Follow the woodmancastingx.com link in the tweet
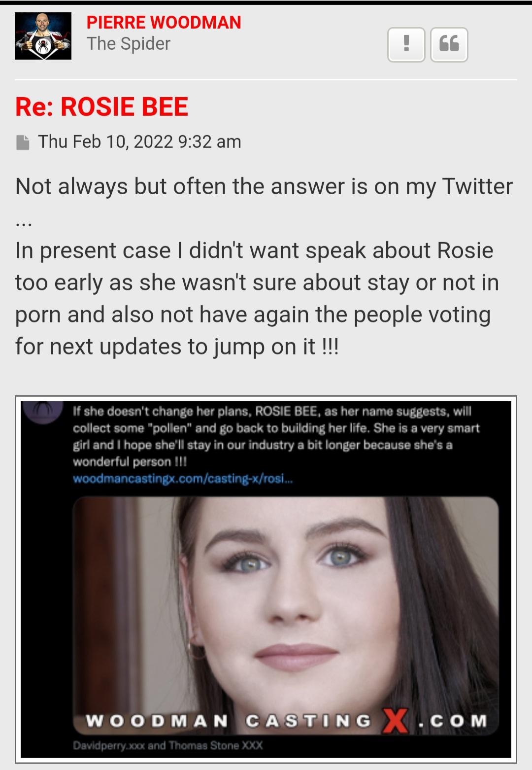This screenshot has width=532, height=770. pyautogui.click(x=183, y=479)
